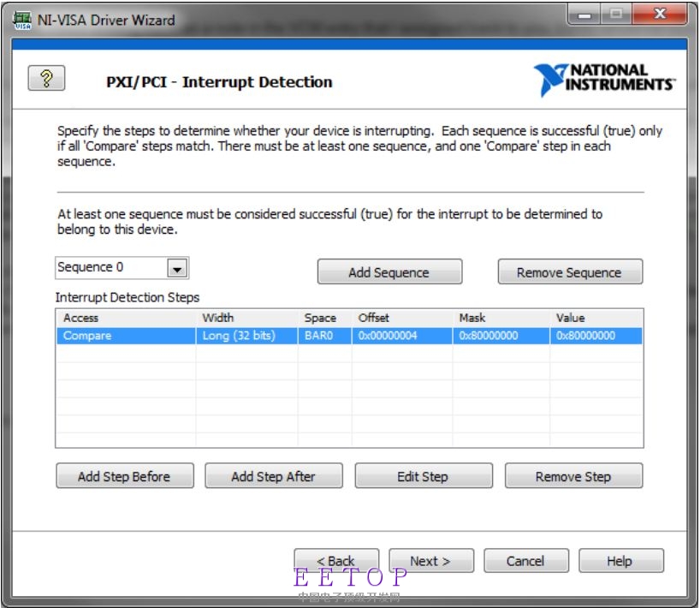Image resolution: width=700 pixels, height=608 pixels.
Task: Click the Sequence 0 combo box field
Action: click(122, 268)
